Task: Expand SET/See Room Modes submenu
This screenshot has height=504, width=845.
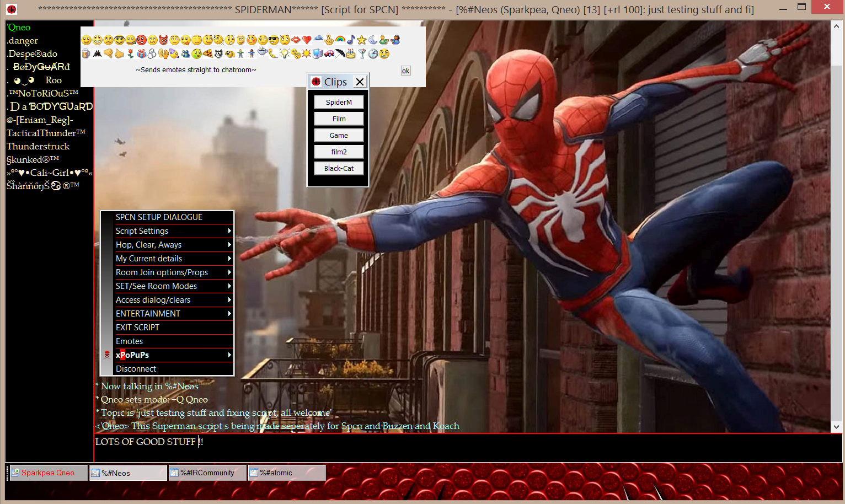Action: pyautogui.click(x=173, y=286)
